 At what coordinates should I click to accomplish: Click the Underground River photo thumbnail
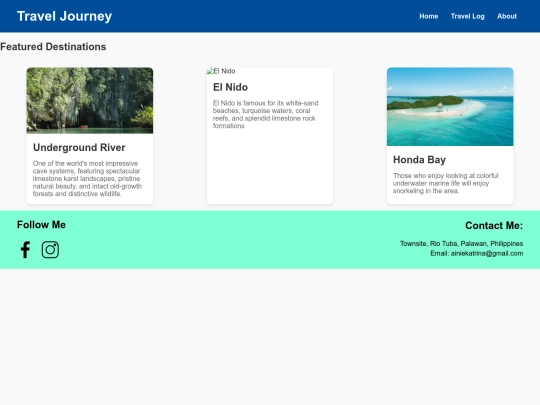90,101
